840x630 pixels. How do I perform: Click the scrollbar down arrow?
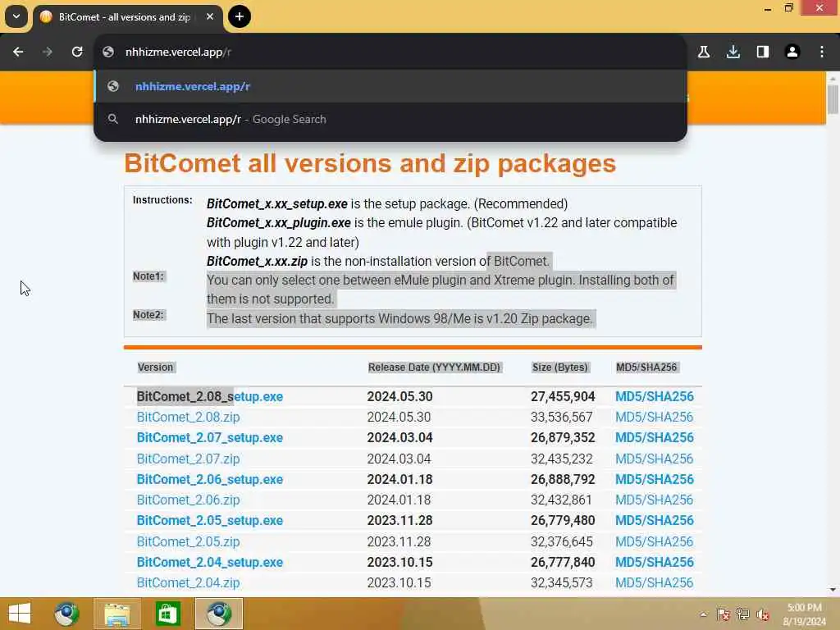point(833,590)
